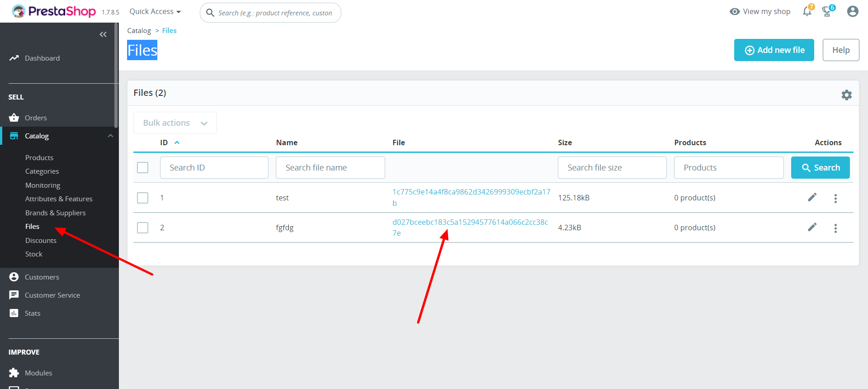Open Discounts in the Catalog submenu
This screenshot has width=868, height=389.
point(41,240)
